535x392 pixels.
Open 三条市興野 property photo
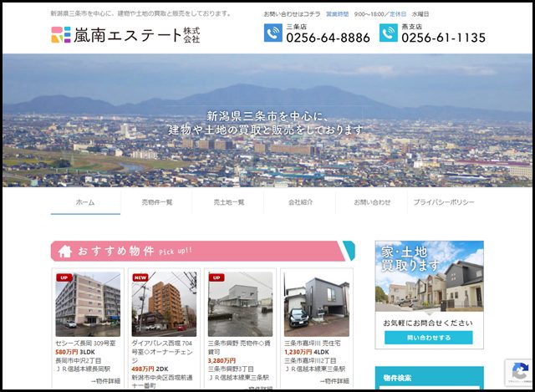point(241,304)
